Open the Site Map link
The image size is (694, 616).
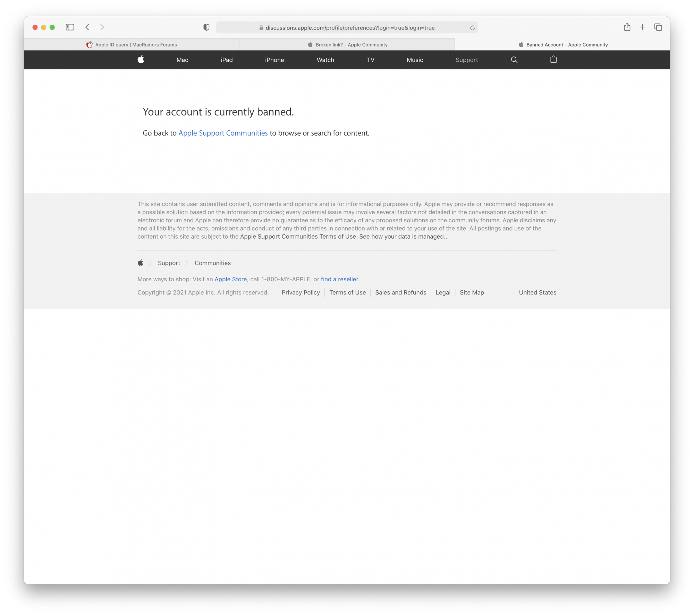(472, 292)
